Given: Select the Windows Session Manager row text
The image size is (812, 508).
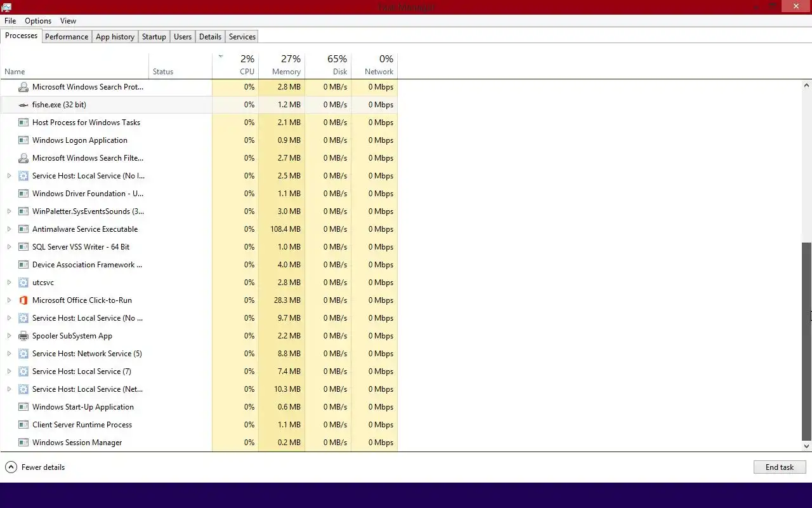Looking at the screenshot, I should click(77, 443).
